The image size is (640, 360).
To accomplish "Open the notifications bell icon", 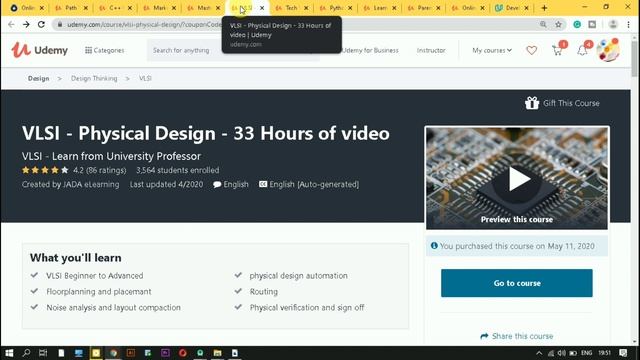I will (582, 50).
